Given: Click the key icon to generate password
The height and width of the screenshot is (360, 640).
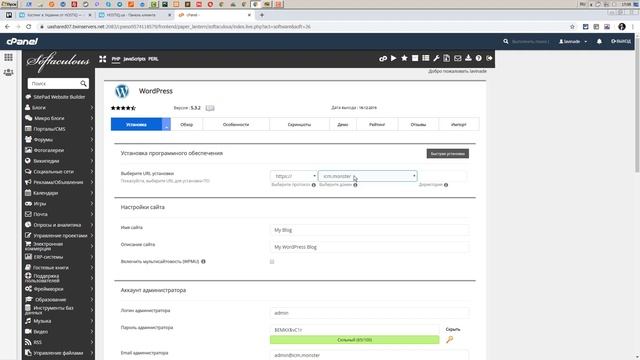Looking at the screenshot, I should pyautogui.click(x=449, y=340).
